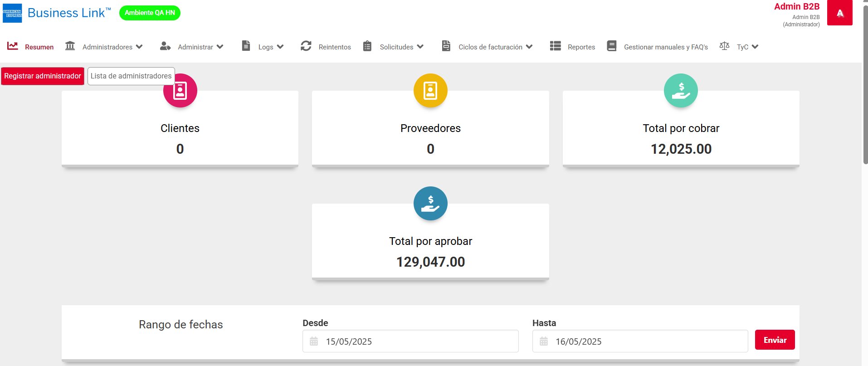Click the Hasta date input field
This screenshot has height=366, width=868.
pos(640,342)
